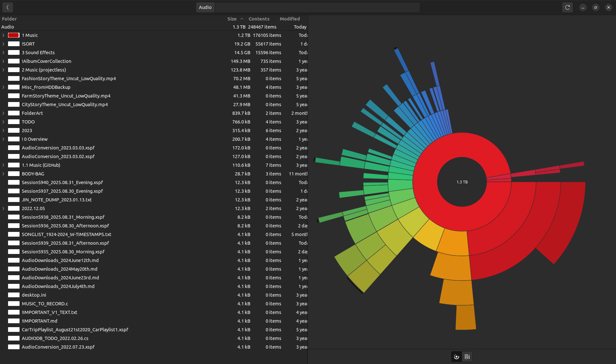The height and width of the screenshot is (364, 616).
Task: Expand the Misc_FromHDDBackup folder
Action: 3,87
